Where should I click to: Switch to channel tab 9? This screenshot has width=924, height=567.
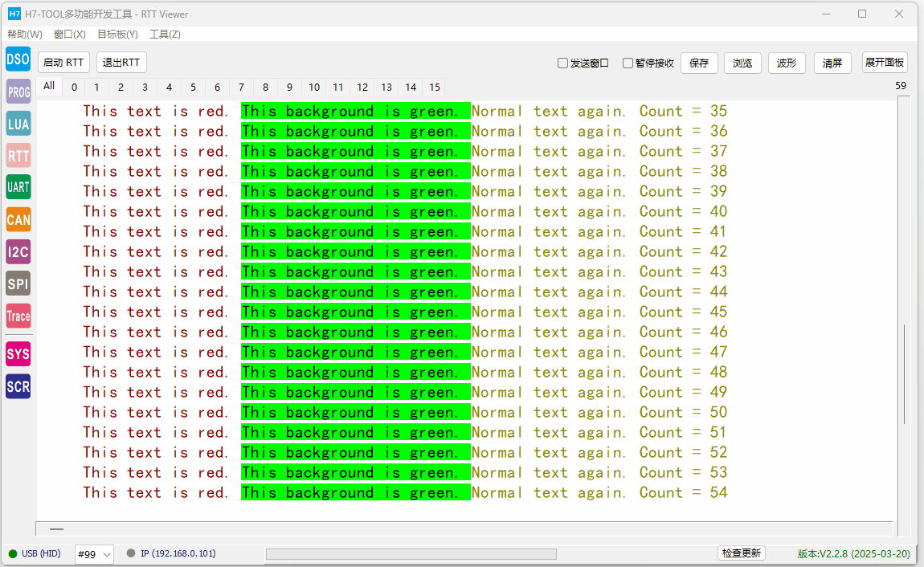[x=289, y=88]
